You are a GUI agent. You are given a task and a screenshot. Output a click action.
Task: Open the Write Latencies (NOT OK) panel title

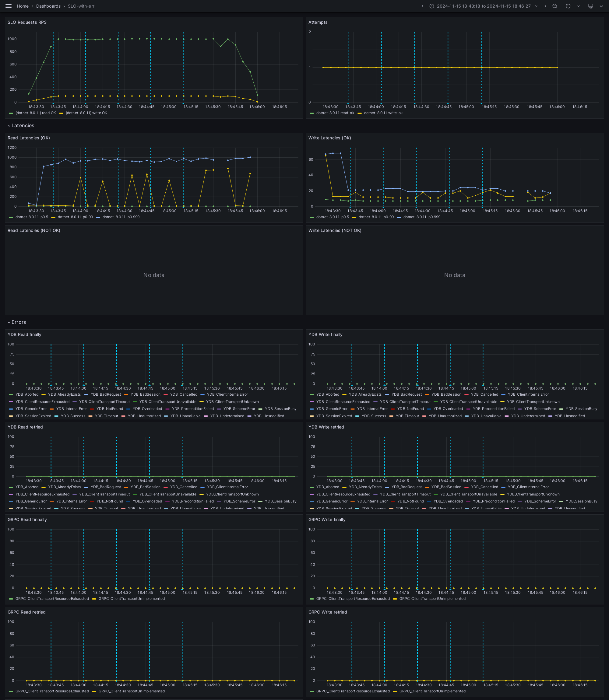click(335, 231)
